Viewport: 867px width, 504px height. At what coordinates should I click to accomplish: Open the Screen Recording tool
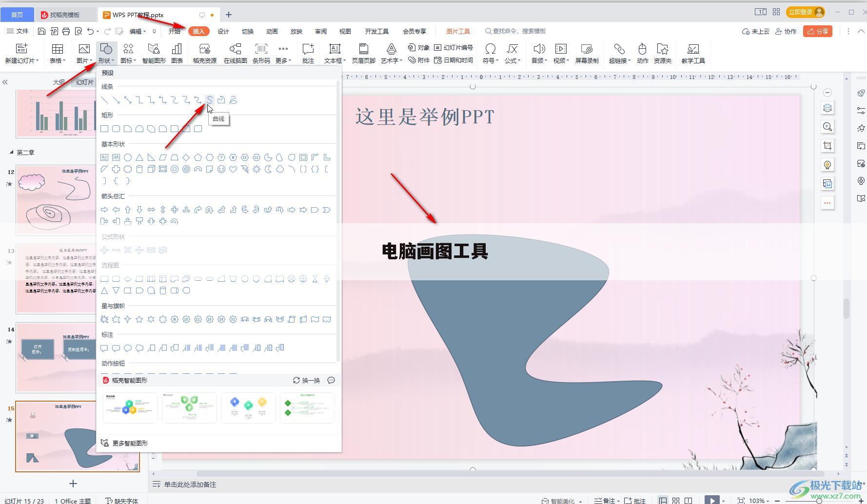pos(587,54)
